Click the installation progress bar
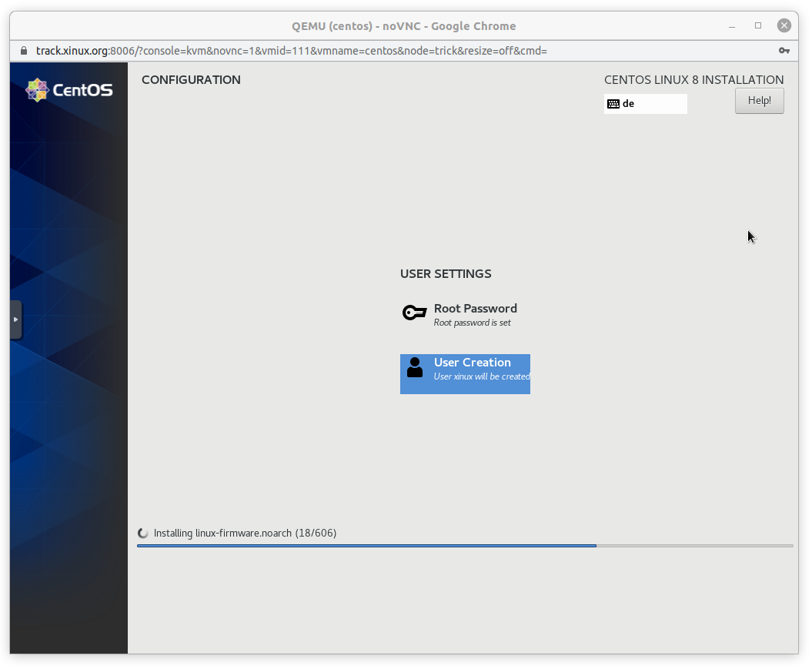 pyautogui.click(x=464, y=546)
